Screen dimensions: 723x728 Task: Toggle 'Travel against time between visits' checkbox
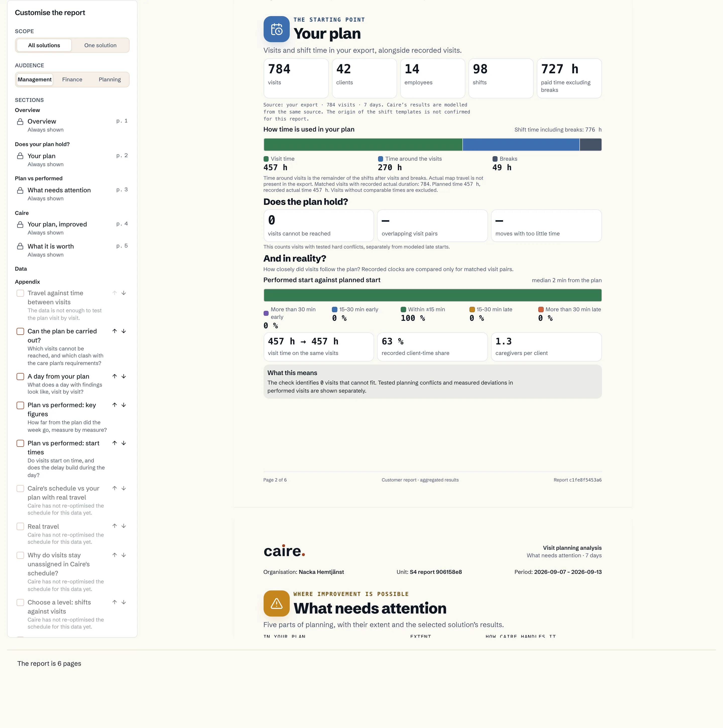click(20, 293)
